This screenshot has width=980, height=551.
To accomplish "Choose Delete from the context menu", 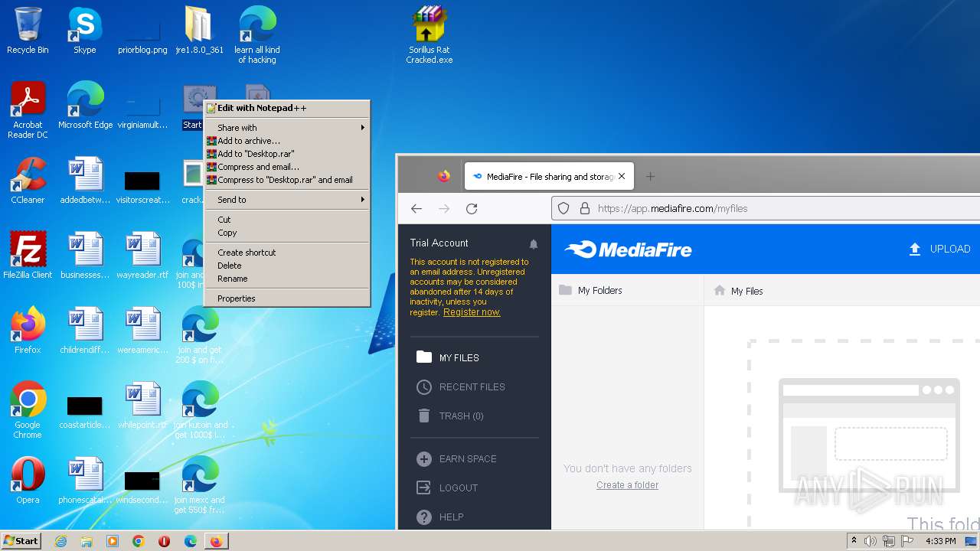I will (x=287, y=266).
